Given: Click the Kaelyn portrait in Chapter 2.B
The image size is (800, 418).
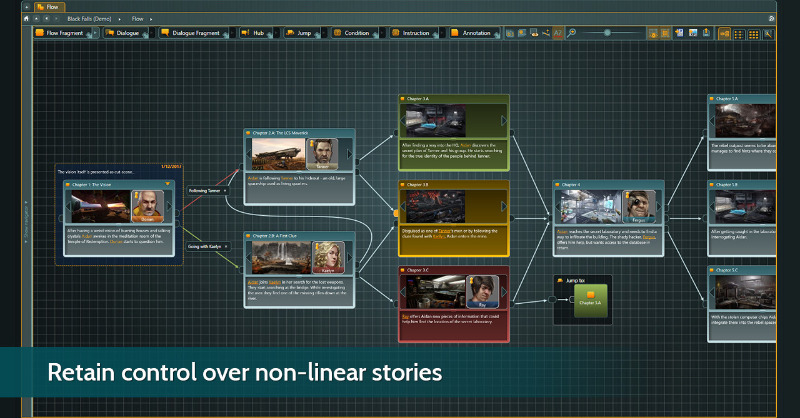Looking at the screenshot, I should (x=328, y=258).
